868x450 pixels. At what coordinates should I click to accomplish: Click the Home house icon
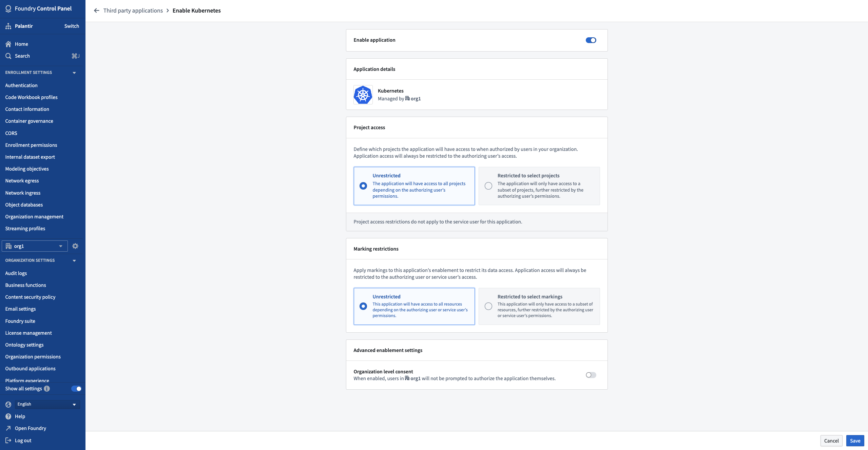[x=8, y=44]
